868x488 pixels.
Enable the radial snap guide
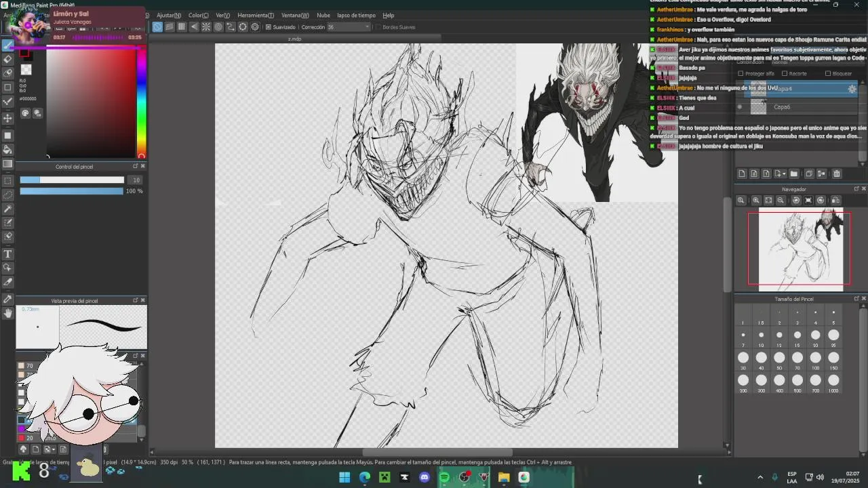[206, 27]
